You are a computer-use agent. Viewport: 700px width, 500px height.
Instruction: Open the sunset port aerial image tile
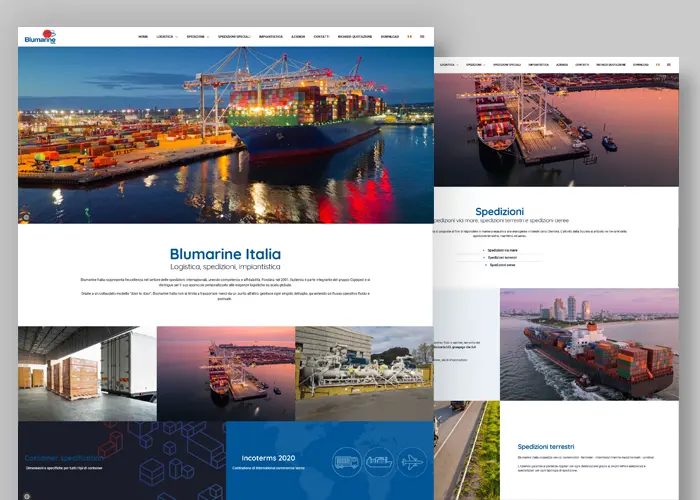[x=226, y=374]
